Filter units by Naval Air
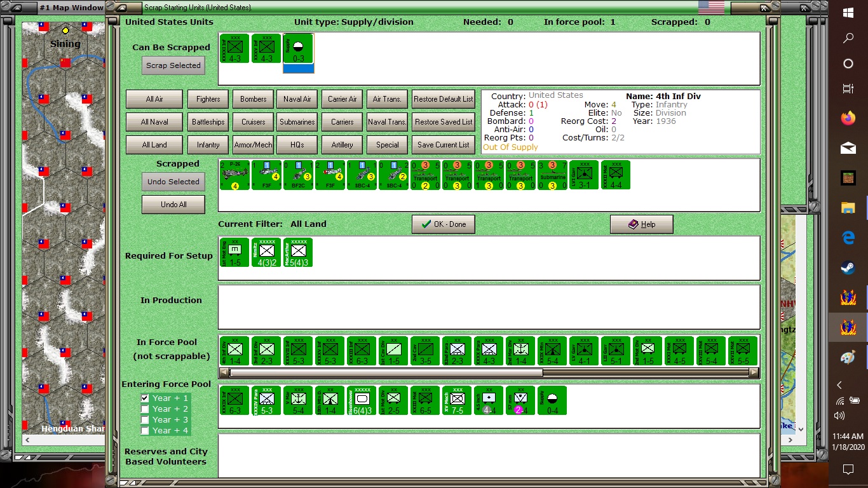The height and width of the screenshot is (488, 868). [297, 99]
